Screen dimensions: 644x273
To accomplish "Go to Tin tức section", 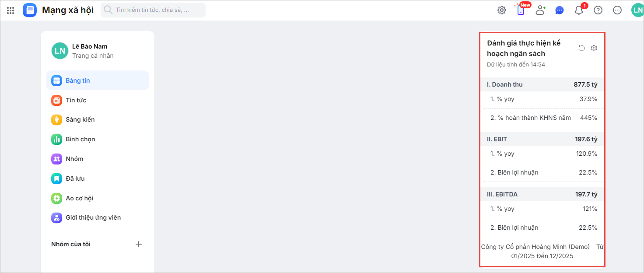I will (98, 100).
